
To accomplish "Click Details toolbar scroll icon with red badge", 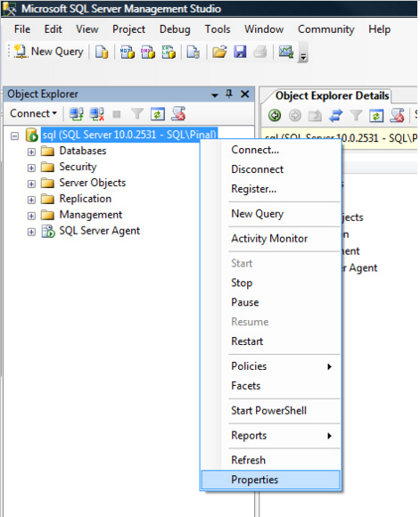I will click(397, 115).
